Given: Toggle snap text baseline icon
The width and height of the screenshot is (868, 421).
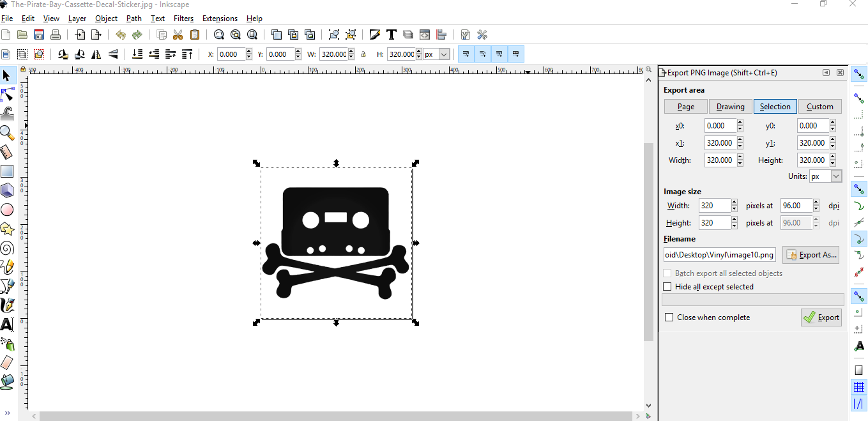Looking at the screenshot, I should pos(859,346).
